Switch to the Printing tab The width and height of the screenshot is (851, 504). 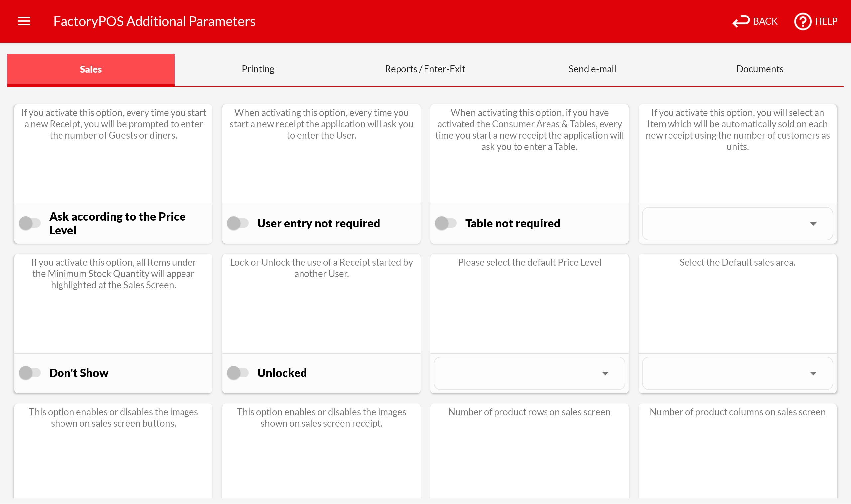tap(258, 69)
